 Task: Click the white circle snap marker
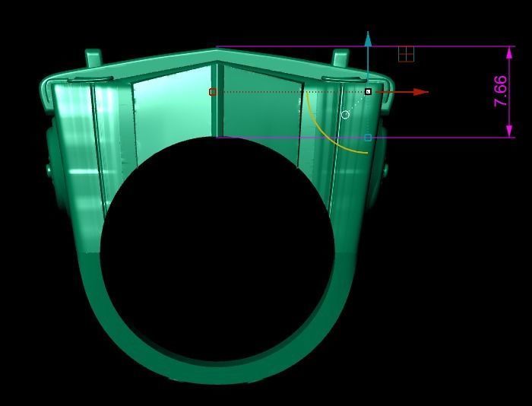click(x=345, y=115)
